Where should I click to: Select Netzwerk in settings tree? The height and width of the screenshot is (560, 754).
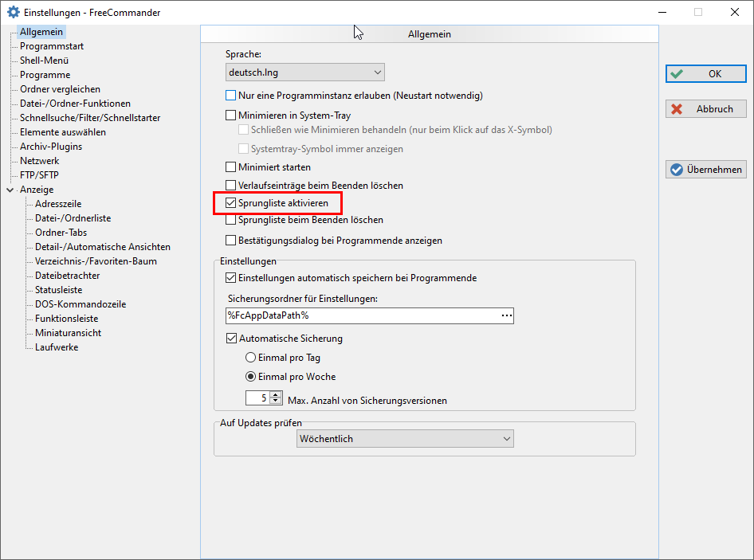(x=39, y=161)
